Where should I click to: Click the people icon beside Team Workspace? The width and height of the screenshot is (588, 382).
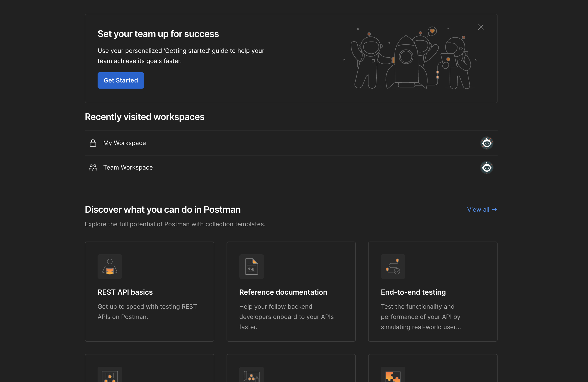(x=93, y=168)
